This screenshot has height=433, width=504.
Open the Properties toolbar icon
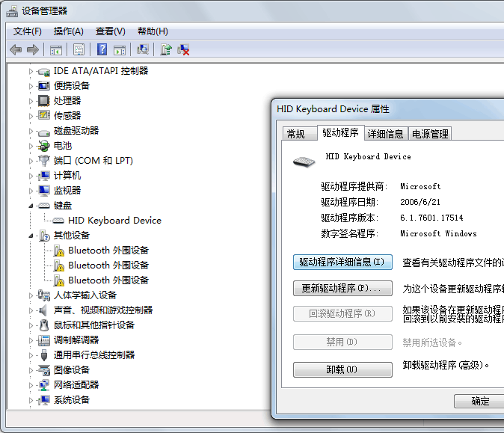(x=79, y=50)
